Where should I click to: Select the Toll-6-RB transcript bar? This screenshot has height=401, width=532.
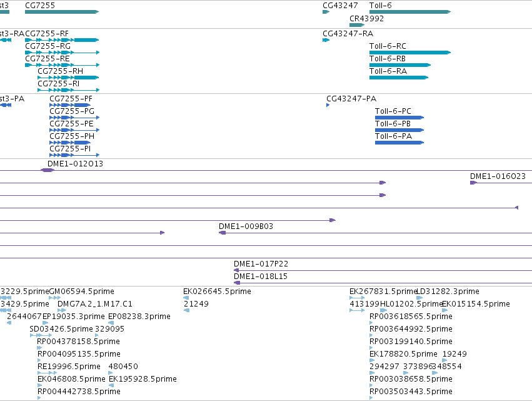(400, 65)
